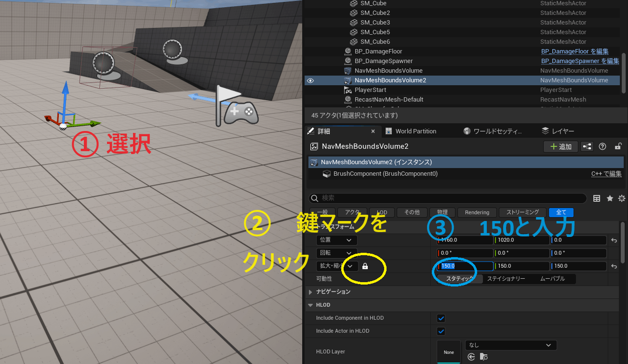This screenshot has width=628, height=364.
Task: Click the BrushComponent cube icon
Action: (326, 174)
